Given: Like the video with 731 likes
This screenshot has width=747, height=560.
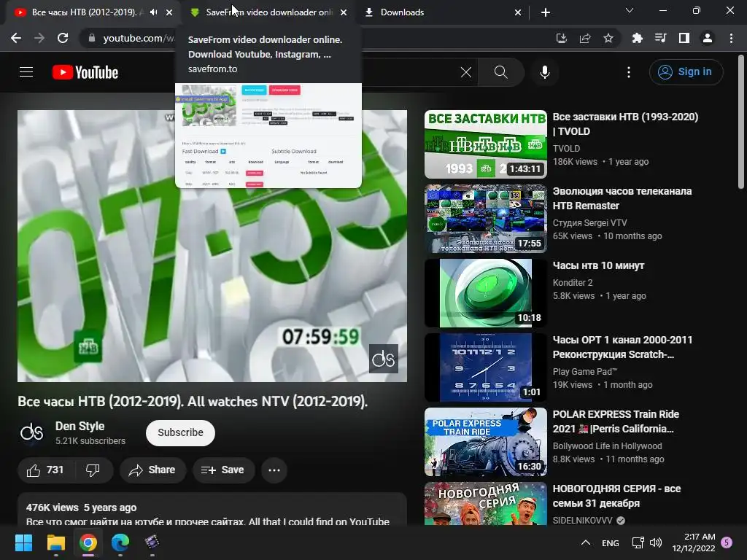Looking at the screenshot, I should point(46,470).
